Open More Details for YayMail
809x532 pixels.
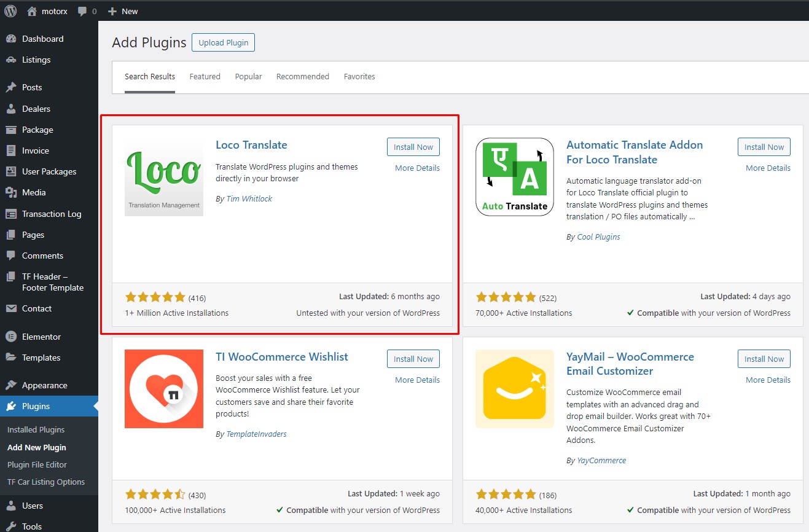coord(768,380)
